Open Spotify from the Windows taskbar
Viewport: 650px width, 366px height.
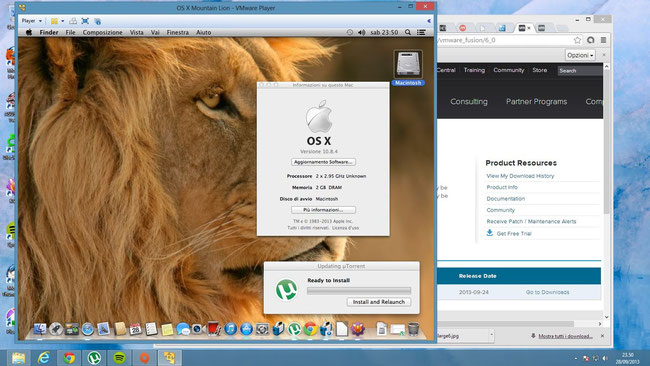click(119, 357)
